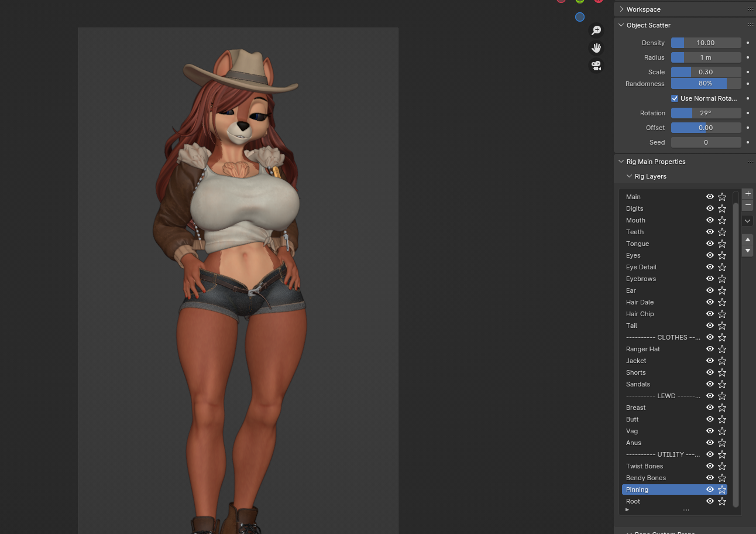Click the zoom magnifier viewport icon
This screenshot has width=756, height=534.
[x=596, y=30]
